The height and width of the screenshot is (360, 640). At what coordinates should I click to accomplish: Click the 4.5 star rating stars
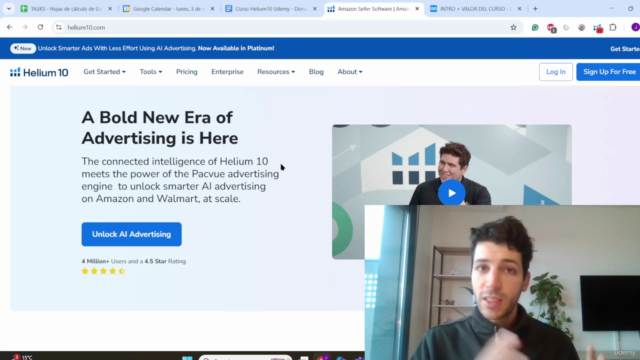103,271
